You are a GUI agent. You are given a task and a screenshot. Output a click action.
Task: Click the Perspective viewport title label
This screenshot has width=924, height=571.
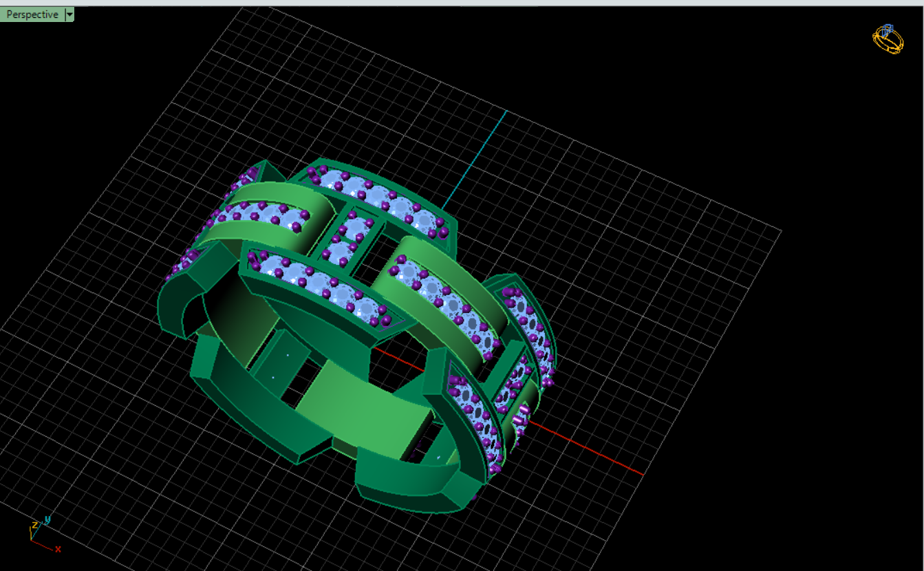(x=32, y=14)
